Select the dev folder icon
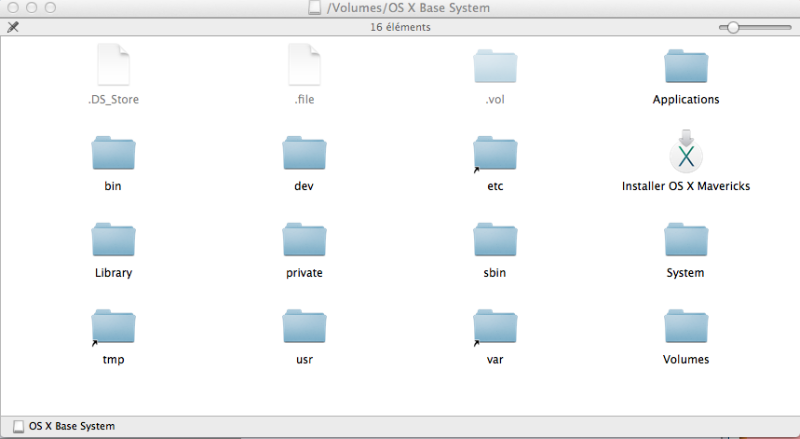800x439 pixels. 304,154
